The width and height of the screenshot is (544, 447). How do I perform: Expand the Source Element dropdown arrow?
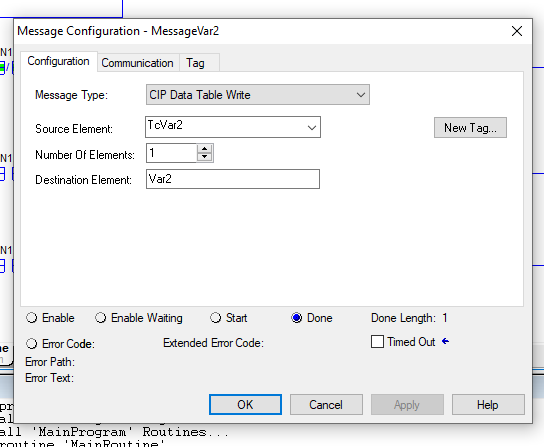click(x=312, y=128)
